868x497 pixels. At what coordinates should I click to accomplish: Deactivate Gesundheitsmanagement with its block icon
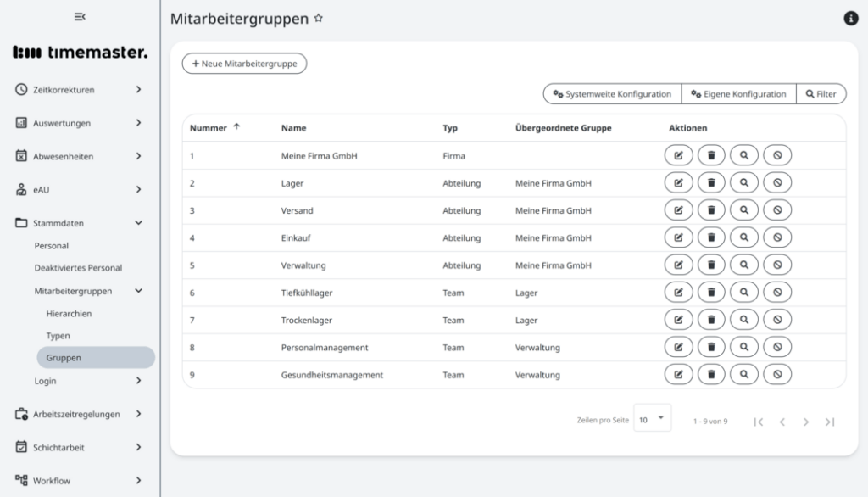tap(777, 373)
